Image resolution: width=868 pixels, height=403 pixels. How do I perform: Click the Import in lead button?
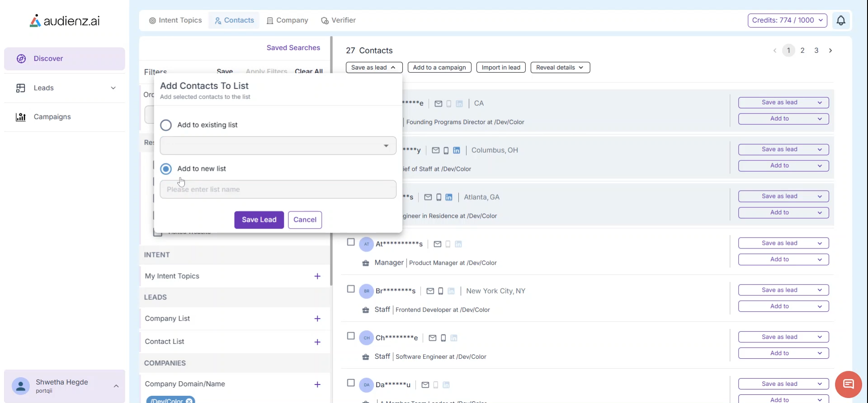[x=501, y=67]
